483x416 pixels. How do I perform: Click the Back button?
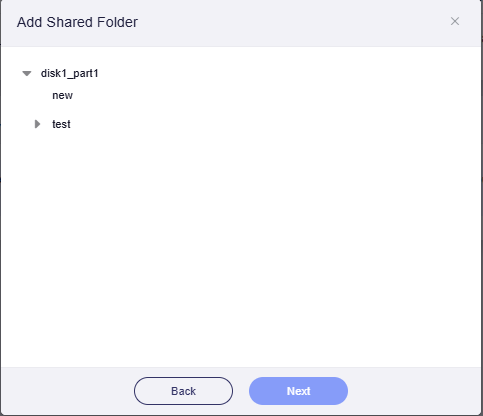tap(183, 391)
